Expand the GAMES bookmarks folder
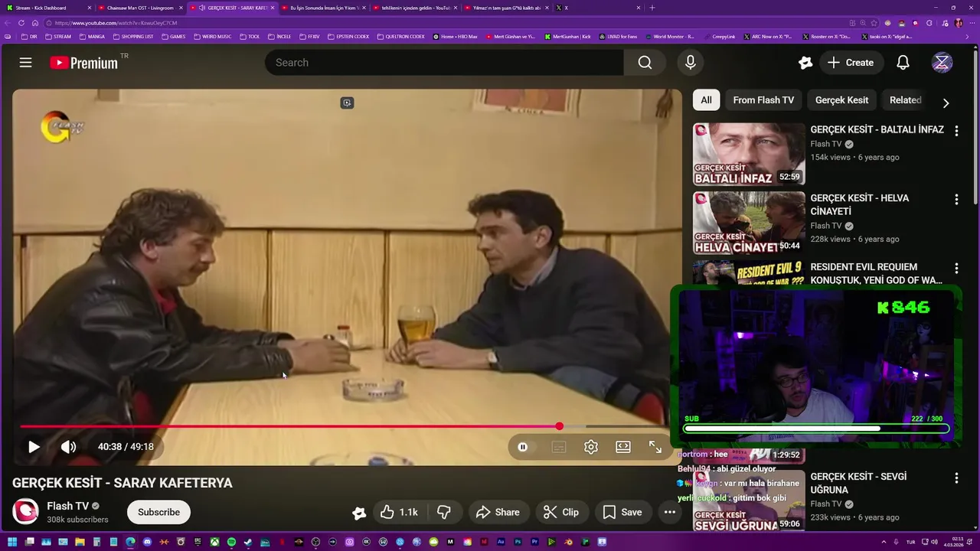980x551 pixels. pyautogui.click(x=174, y=37)
